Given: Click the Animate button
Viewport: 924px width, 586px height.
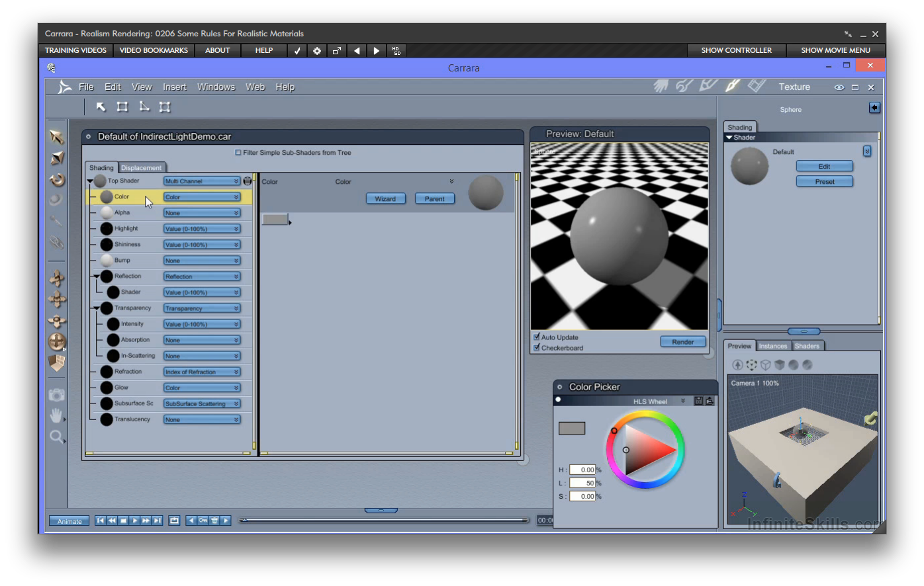Looking at the screenshot, I should click(69, 521).
